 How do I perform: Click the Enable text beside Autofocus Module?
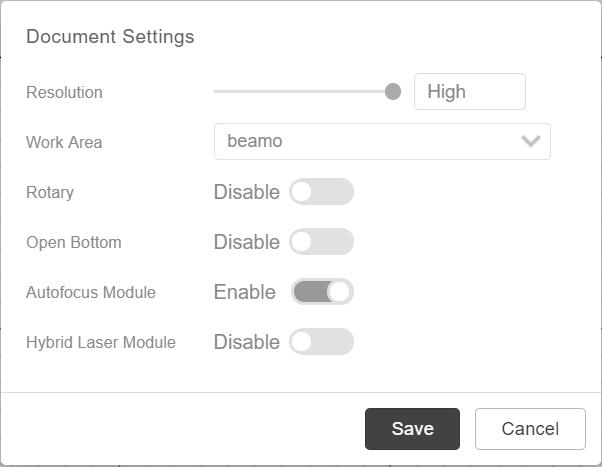[x=244, y=292]
